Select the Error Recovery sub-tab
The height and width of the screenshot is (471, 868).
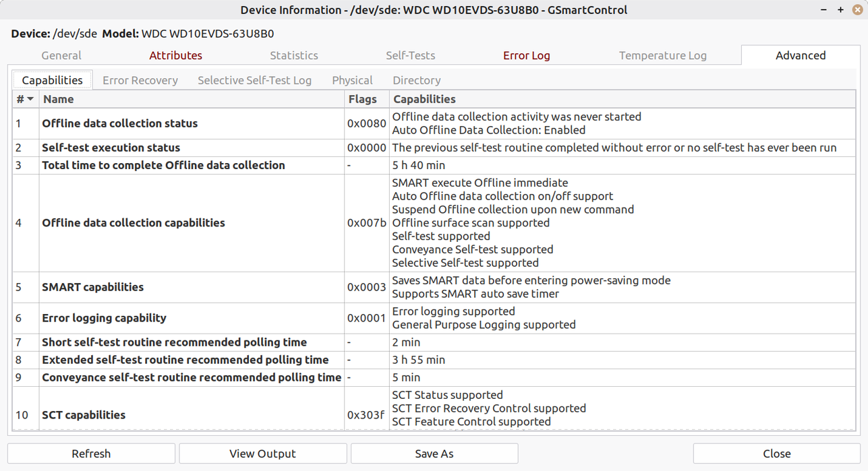click(x=140, y=80)
